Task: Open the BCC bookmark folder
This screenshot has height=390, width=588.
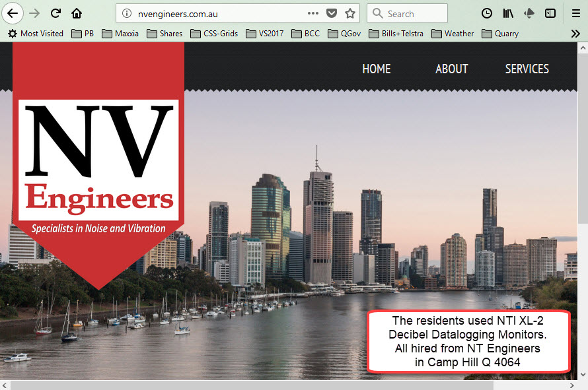Action: [305, 34]
